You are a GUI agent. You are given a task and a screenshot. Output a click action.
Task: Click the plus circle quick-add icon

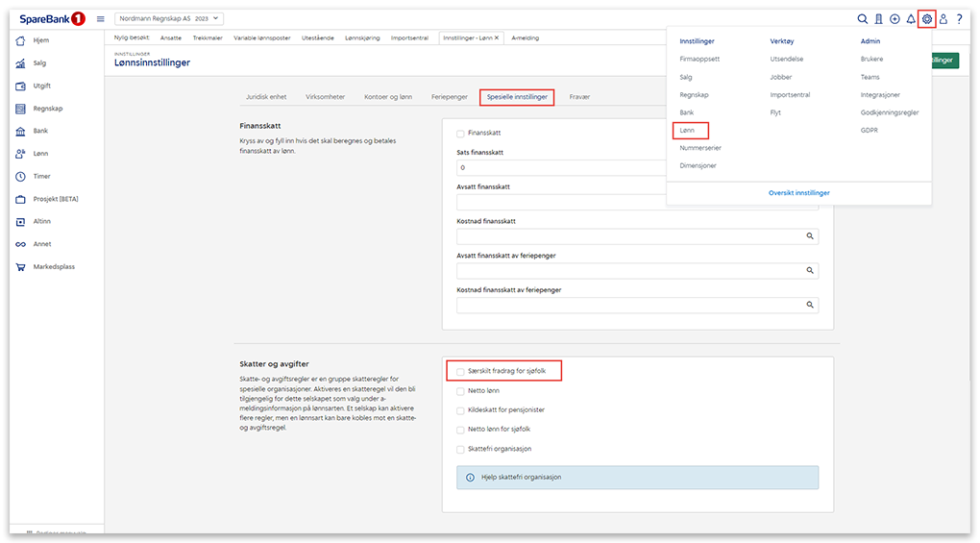[x=894, y=18]
